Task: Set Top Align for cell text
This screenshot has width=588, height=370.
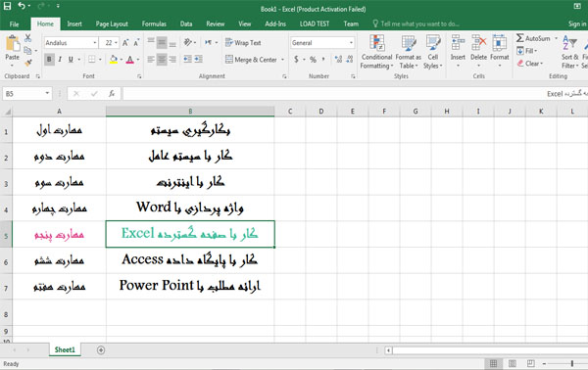Action: point(151,42)
